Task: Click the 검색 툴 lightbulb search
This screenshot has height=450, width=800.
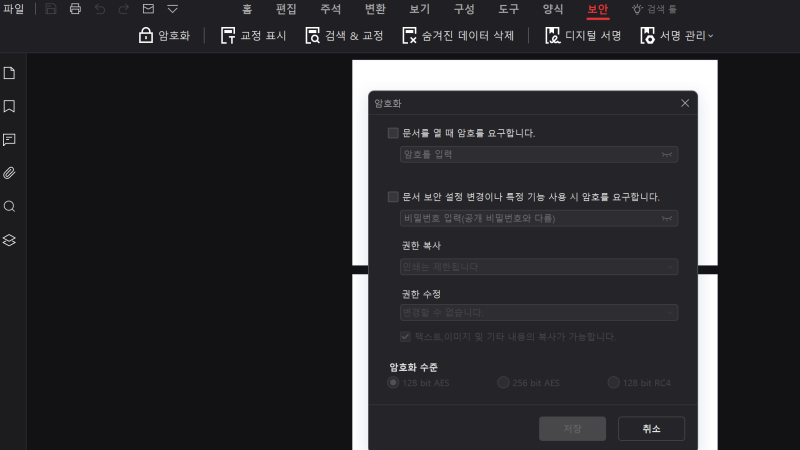Action: tap(655, 9)
